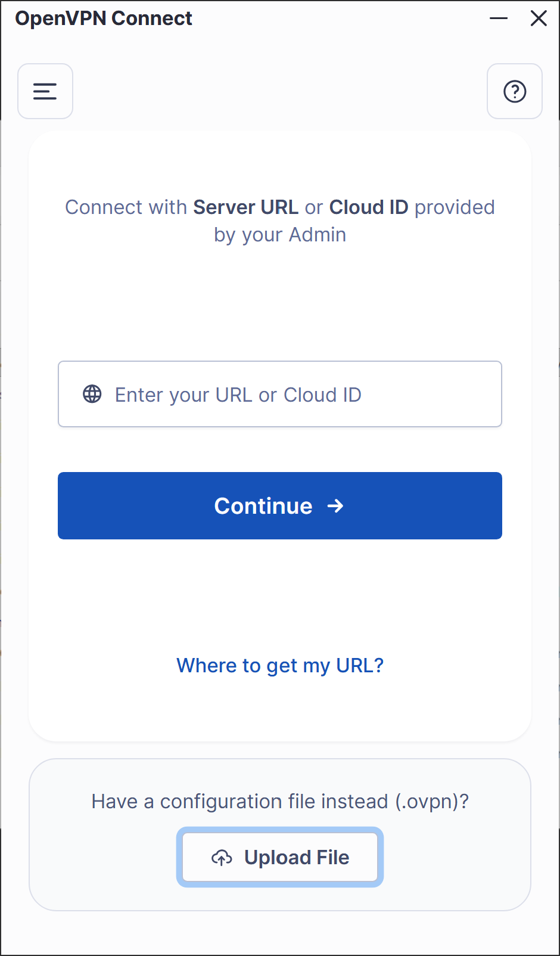560x956 pixels.
Task: Click the "OpenVPN Connect" window title
Action: 104,18
